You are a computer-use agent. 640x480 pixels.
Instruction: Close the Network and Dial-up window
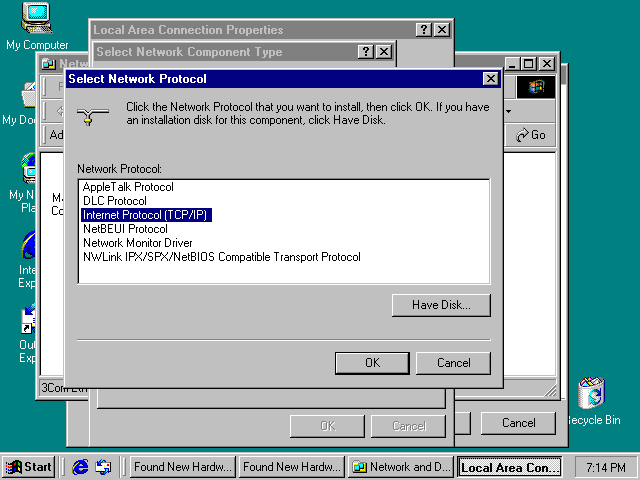click(547, 64)
